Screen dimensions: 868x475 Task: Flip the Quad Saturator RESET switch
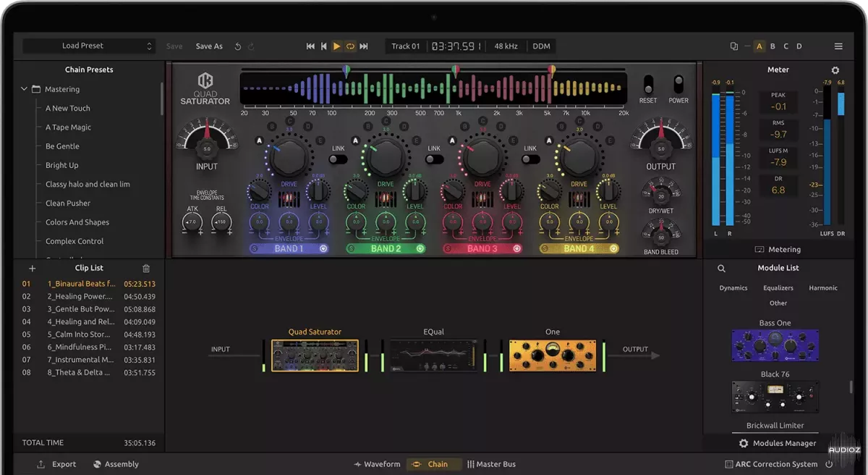[648, 84]
